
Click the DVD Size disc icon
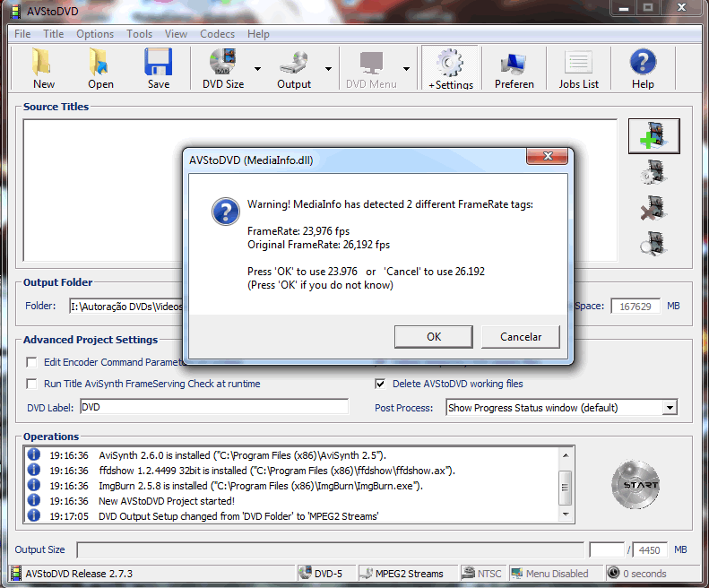coord(223,62)
